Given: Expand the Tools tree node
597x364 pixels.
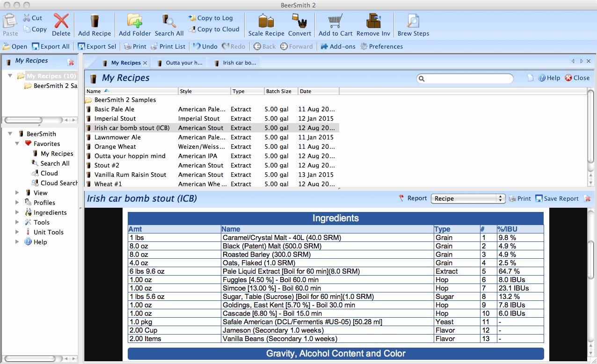Looking at the screenshot, I should point(17,222).
